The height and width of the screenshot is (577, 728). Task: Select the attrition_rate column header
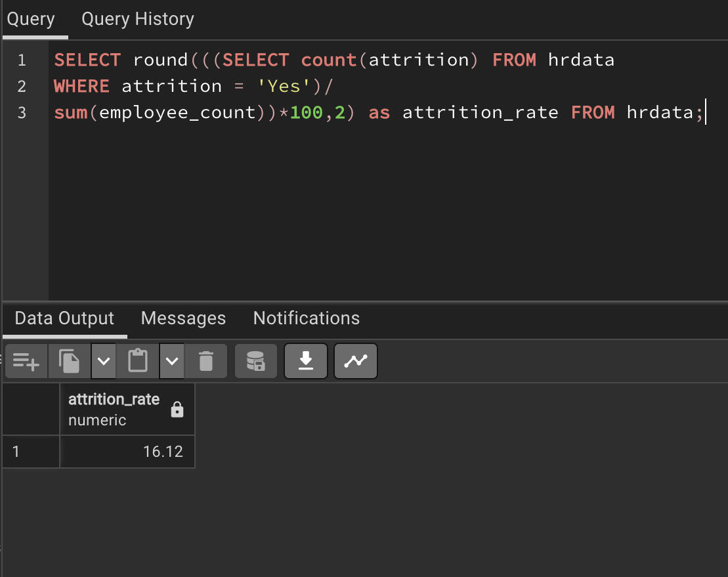click(x=114, y=409)
